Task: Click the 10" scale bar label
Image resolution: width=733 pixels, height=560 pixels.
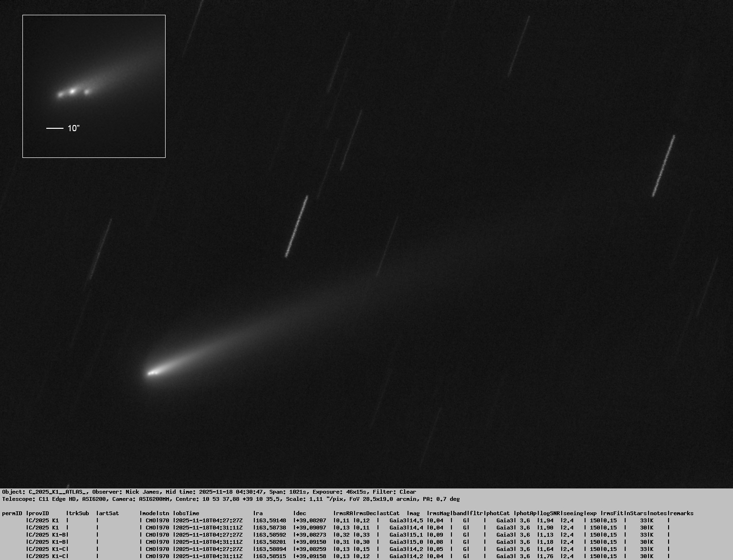Action: [x=73, y=128]
